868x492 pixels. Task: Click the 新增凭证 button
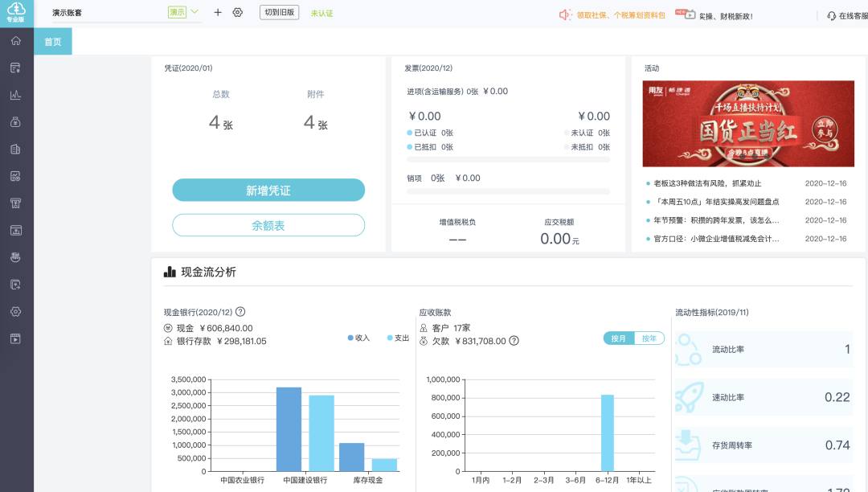click(268, 191)
